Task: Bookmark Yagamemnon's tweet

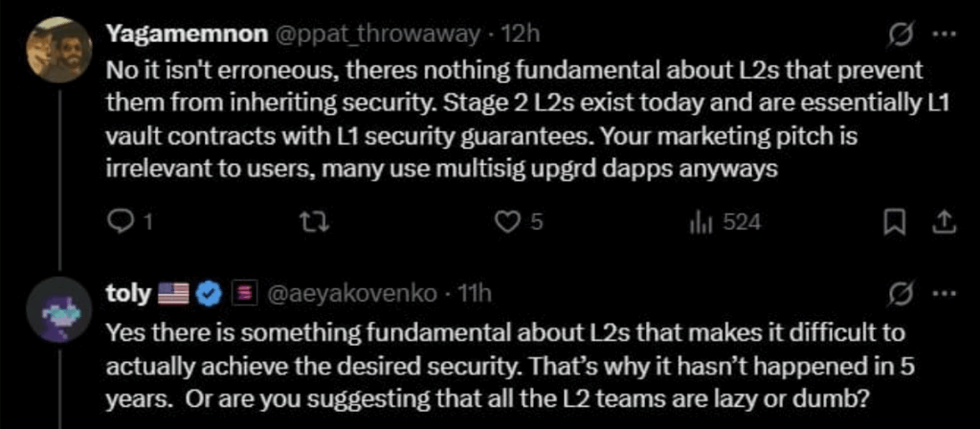Action: 893,222
